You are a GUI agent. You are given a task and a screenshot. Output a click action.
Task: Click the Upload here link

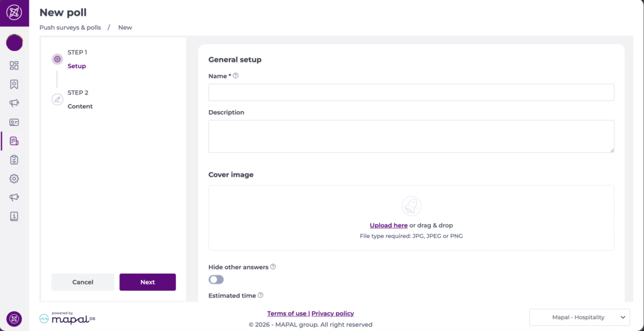[x=389, y=225]
